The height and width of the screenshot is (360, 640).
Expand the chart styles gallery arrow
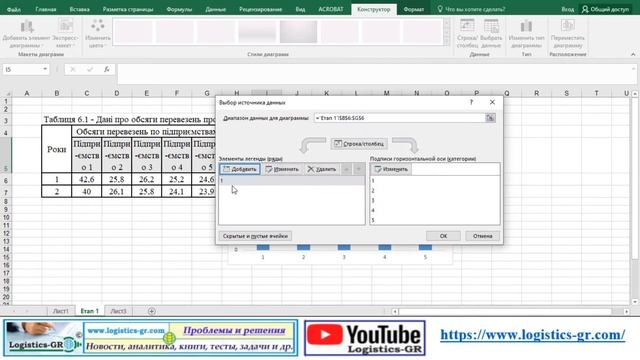coord(447,41)
